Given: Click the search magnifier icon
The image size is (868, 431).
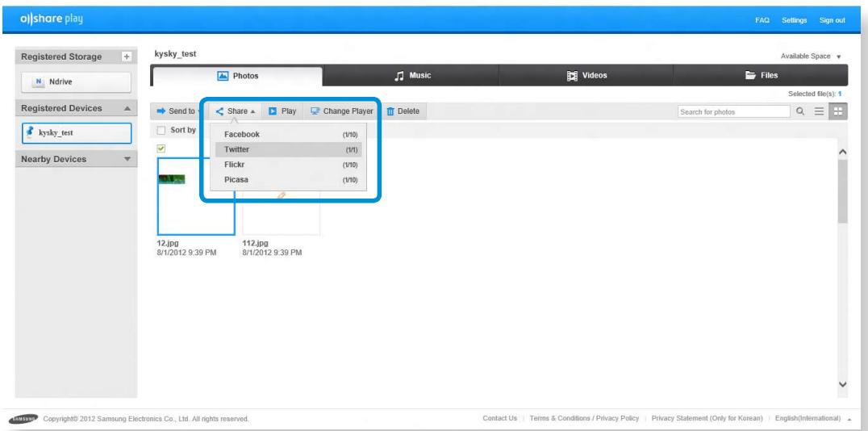Looking at the screenshot, I should click(800, 111).
